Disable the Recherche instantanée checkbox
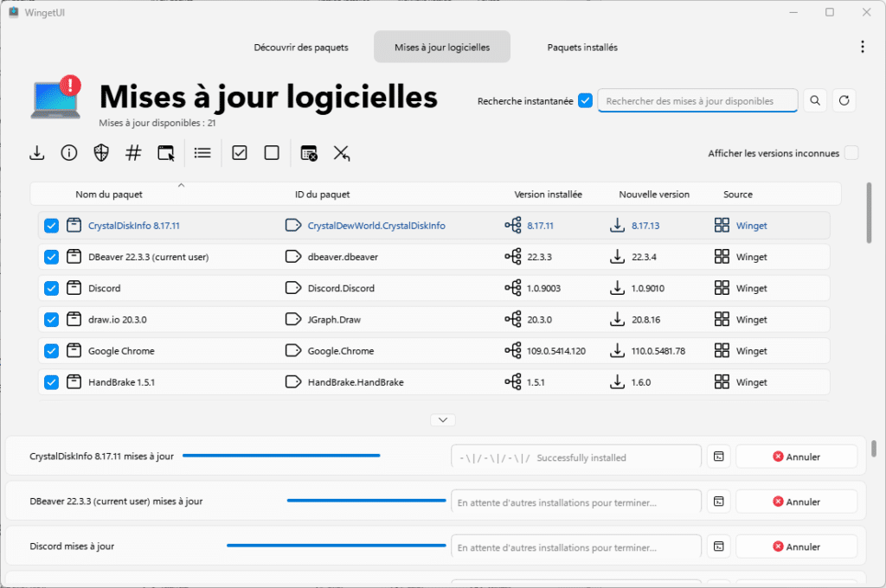This screenshot has width=886, height=588. (586, 101)
